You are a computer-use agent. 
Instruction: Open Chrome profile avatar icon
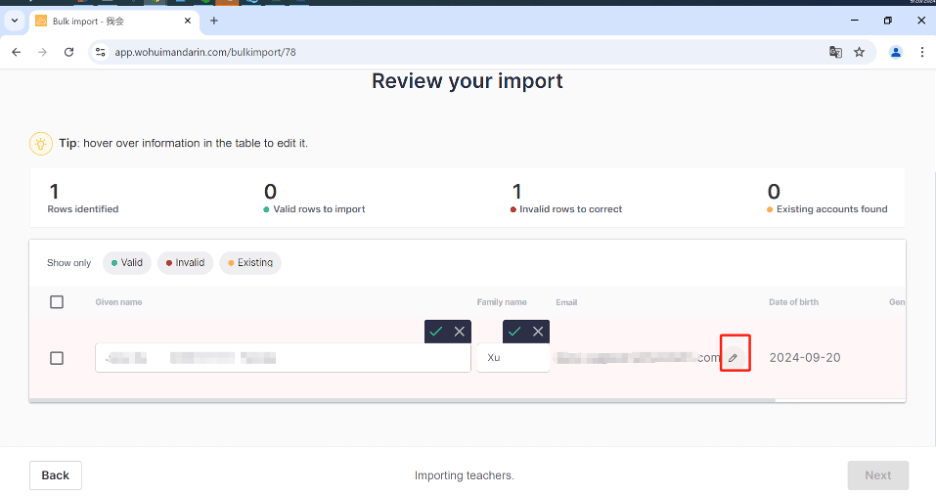pyautogui.click(x=896, y=52)
